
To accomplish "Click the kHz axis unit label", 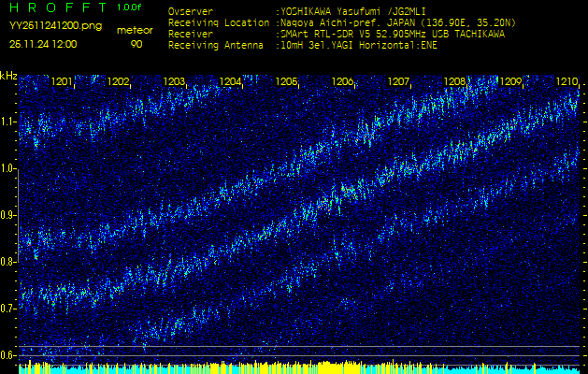I will pos(8,76).
